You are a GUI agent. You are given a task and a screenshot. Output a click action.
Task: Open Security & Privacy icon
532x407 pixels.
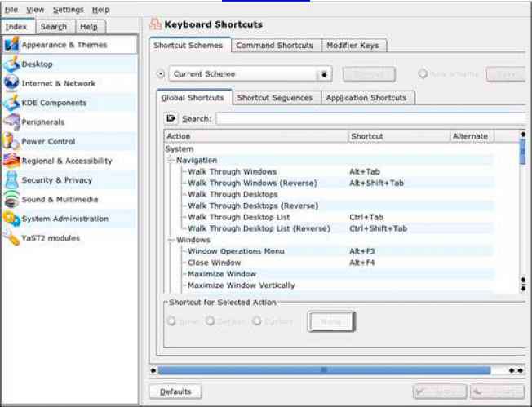tap(11, 180)
